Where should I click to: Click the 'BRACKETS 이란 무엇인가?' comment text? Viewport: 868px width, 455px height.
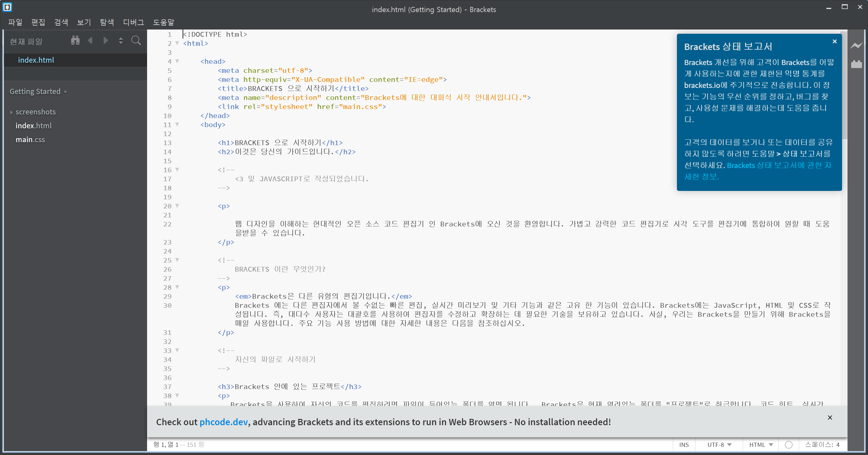[x=280, y=269]
